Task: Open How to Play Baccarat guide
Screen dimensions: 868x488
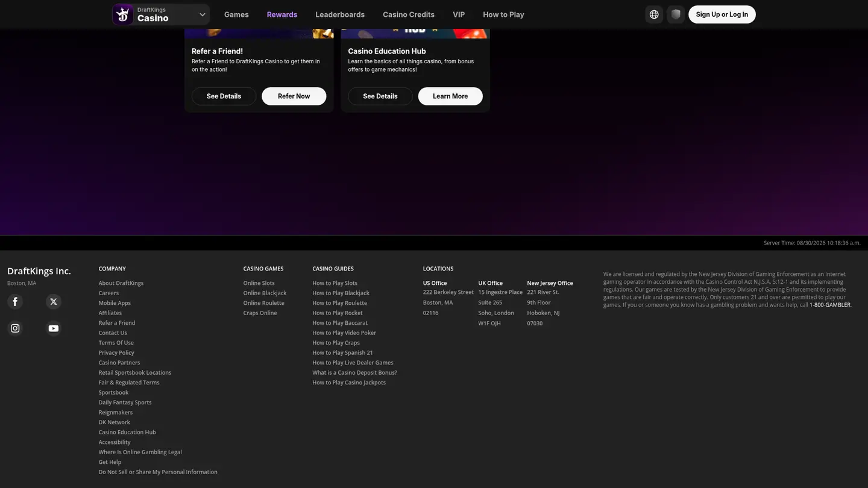Action: tap(340, 323)
